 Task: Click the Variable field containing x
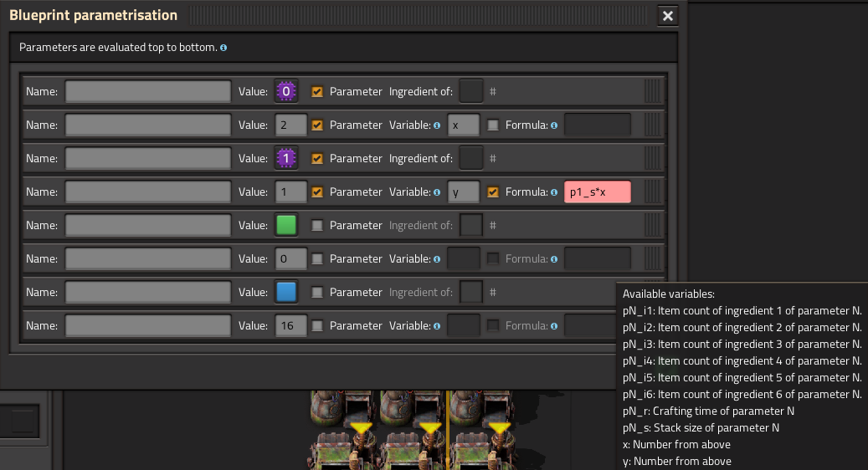point(464,125)
